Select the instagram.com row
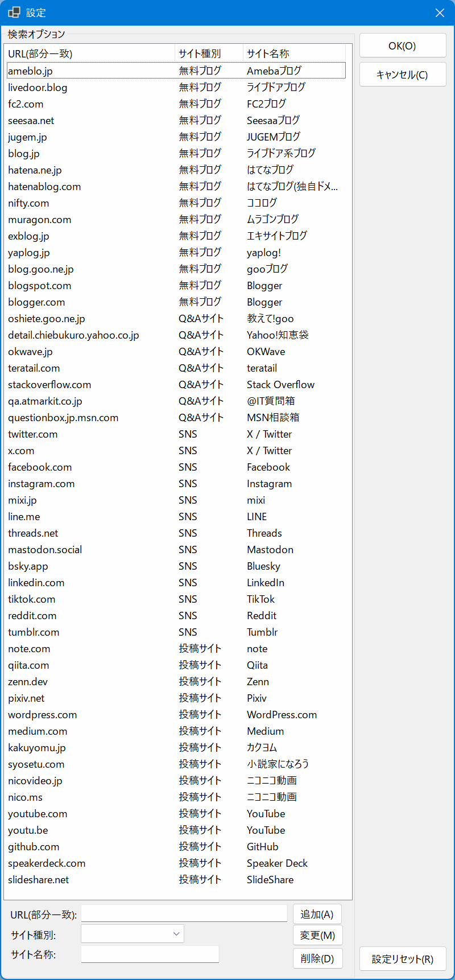This screenshot has height=980, width=455. coord(176,483)
